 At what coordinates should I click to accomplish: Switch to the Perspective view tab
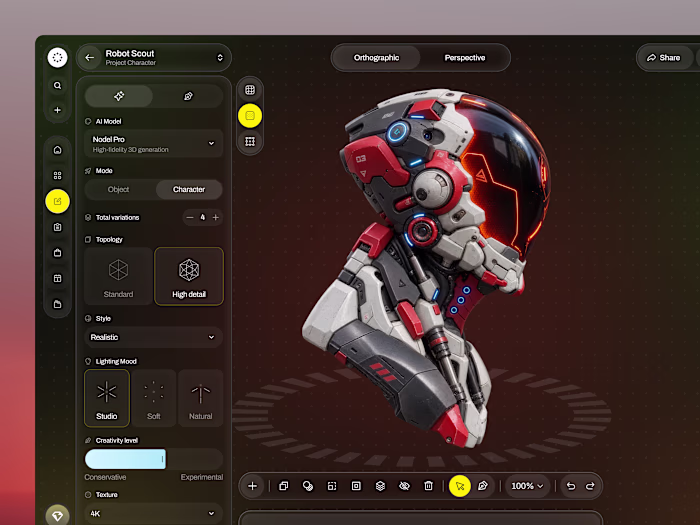(465, 58)
